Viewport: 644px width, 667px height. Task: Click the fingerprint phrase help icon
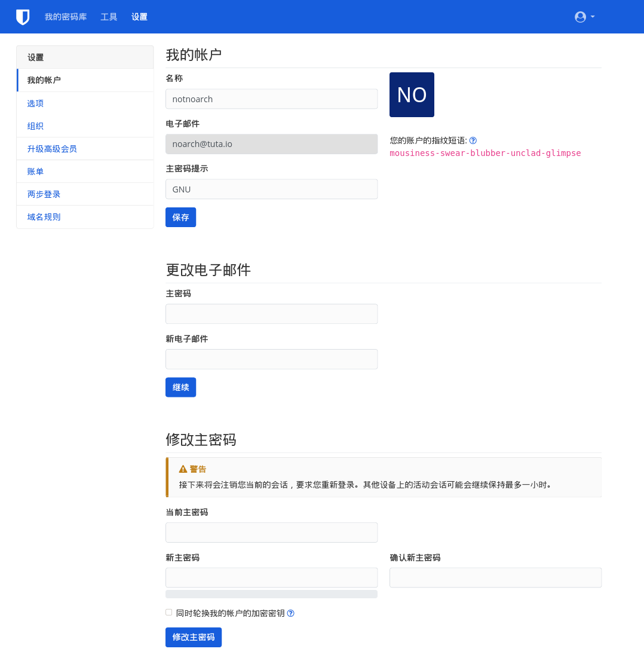pos(473,140)
